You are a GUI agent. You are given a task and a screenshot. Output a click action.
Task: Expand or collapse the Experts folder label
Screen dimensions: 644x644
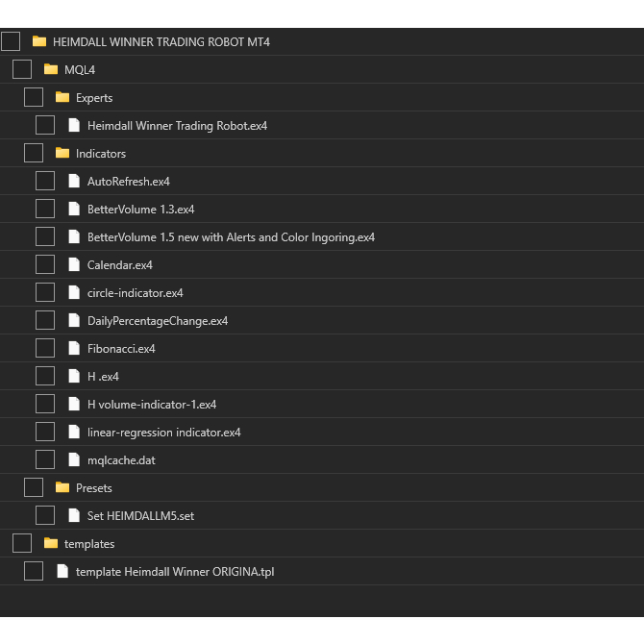click(x=94, y=97)
